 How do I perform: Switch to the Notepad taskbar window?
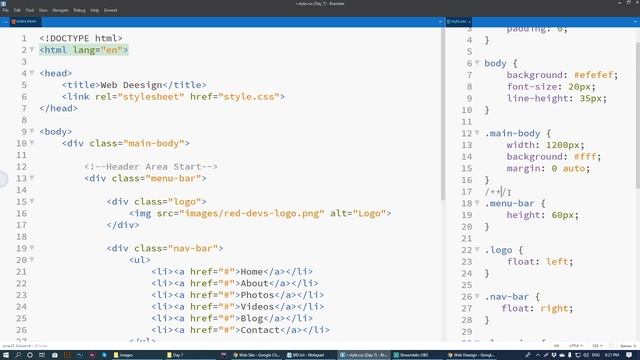pos(309,355)
